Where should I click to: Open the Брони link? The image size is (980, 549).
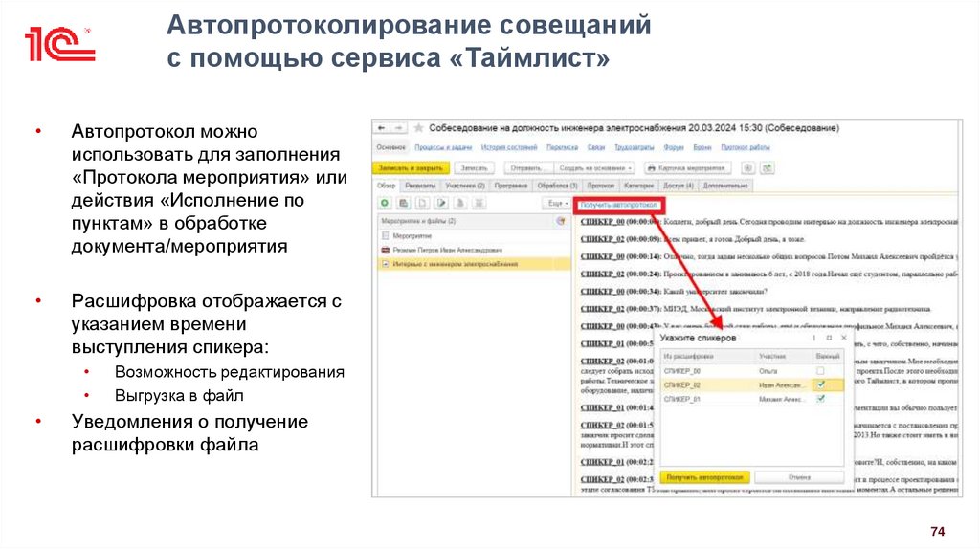pos(702,147)
